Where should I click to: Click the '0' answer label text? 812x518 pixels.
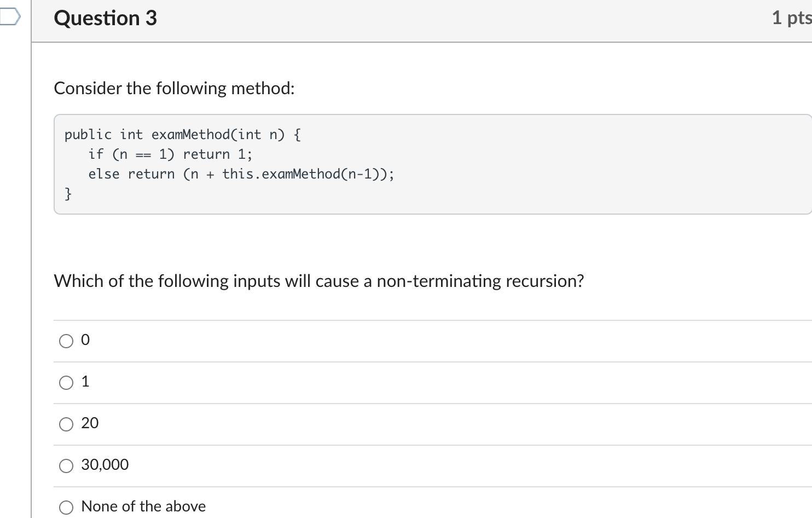click(85, 340)
